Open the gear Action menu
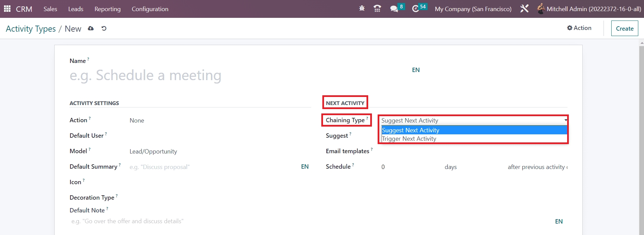Image resolution: width=644 pixels, height=235 pixels. pos(579,28)
